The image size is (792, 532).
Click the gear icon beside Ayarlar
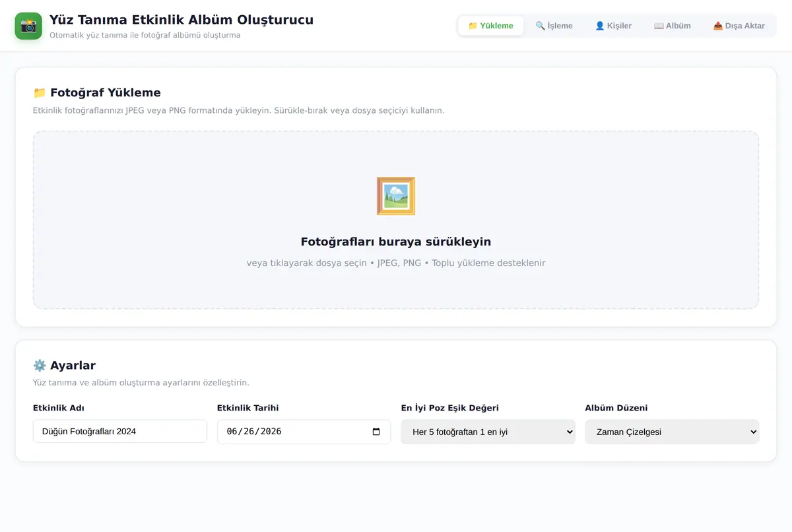(x=40, y=366)
